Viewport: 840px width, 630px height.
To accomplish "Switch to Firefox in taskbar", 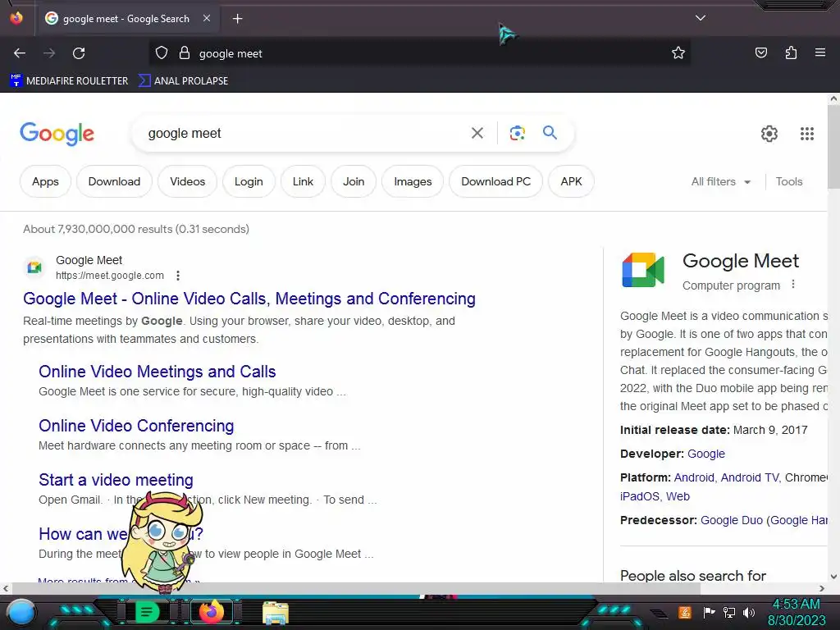I will 211,612.
